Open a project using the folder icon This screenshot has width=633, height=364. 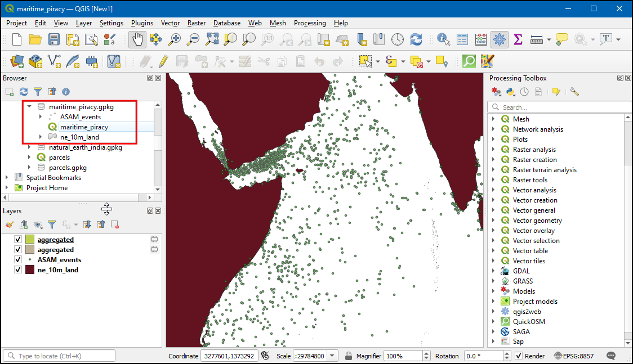pos(35,39)
